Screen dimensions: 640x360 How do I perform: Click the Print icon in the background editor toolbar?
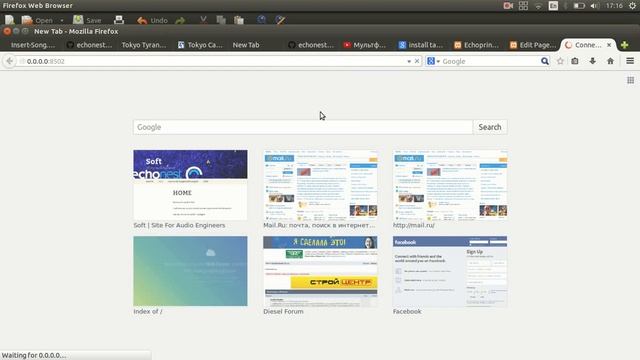click(119, 20)
